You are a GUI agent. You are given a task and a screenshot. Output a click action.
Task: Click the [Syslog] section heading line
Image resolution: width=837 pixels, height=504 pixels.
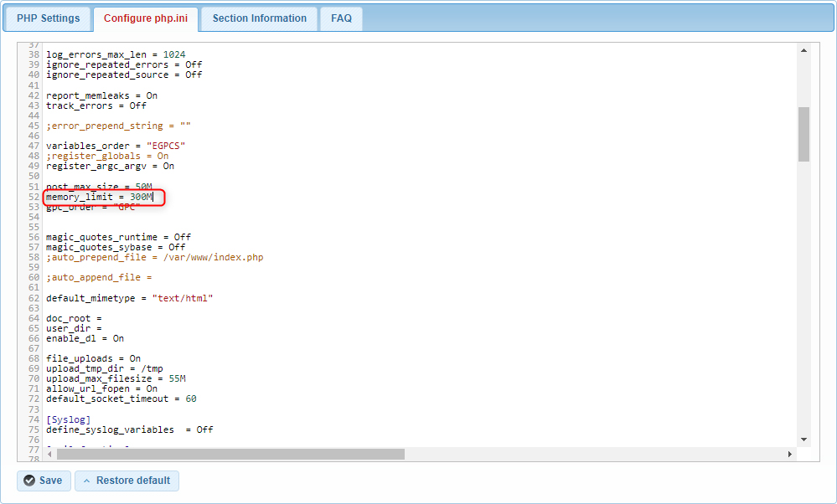(x=70, y=419)
